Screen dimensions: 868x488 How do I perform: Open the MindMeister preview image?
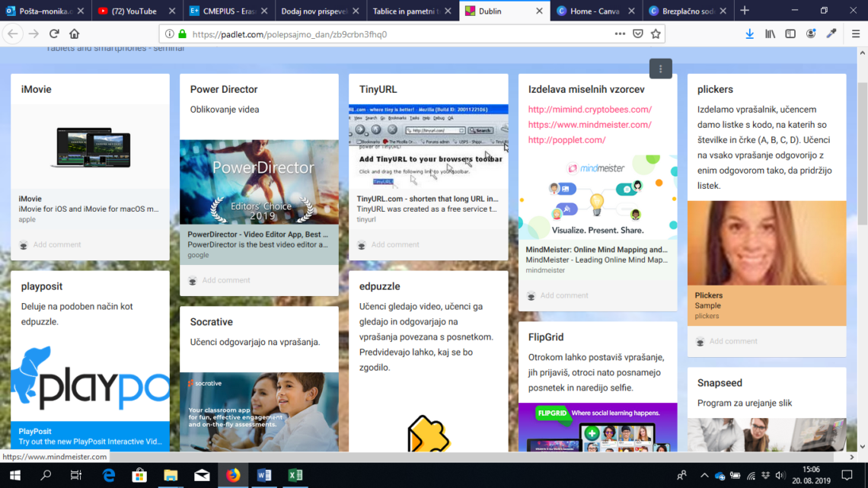tap(598, 197)
